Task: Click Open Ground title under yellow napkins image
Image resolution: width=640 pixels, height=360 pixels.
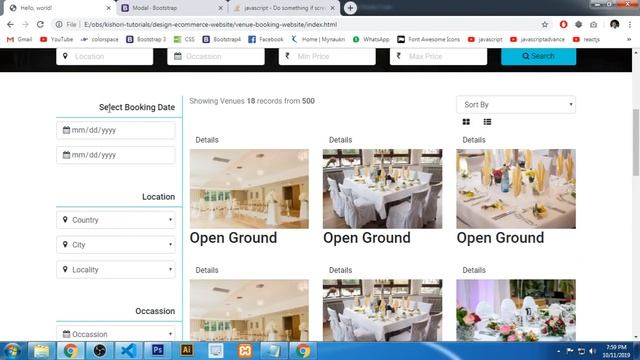Action: (x=500, y=238)
